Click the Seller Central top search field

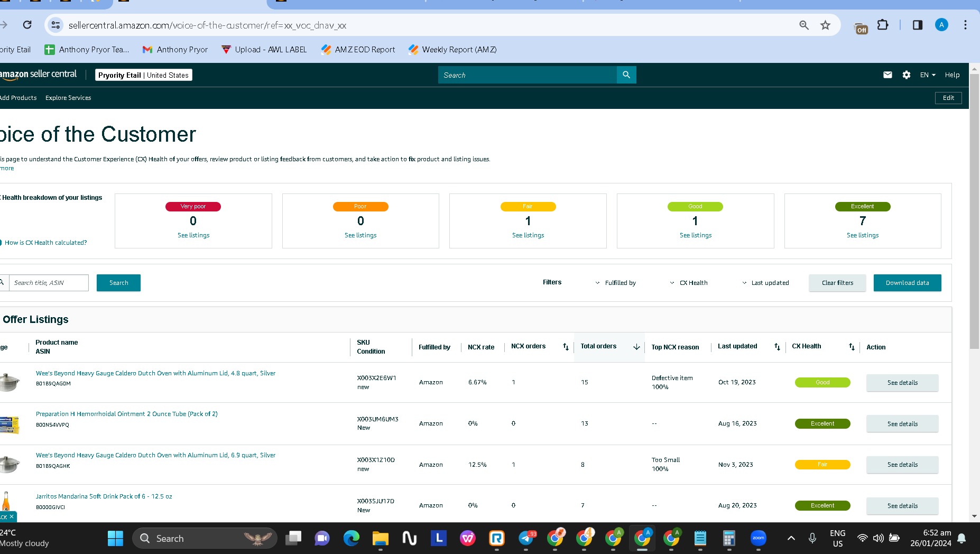point(527,75)
